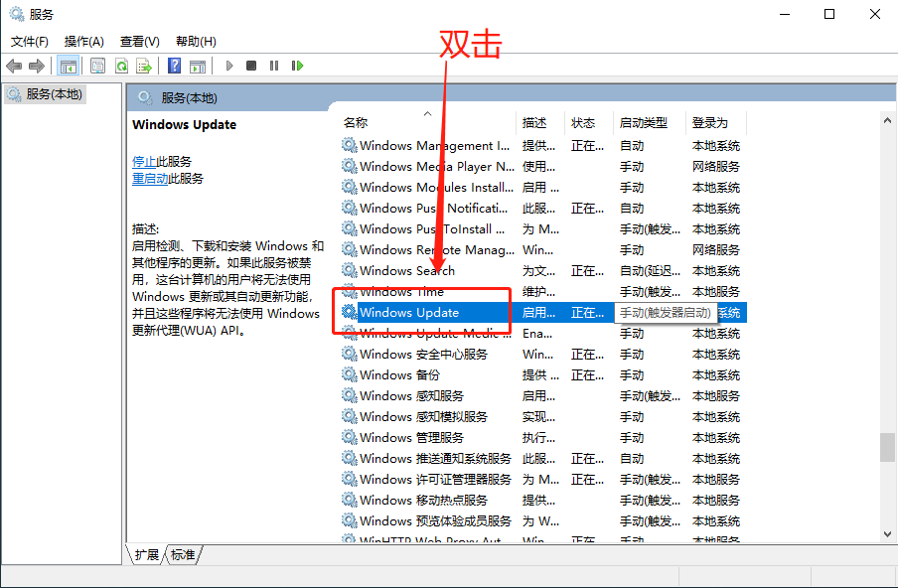Click gear icon of Windows Media Player row
Screen dimensions: 898x588
350,166
